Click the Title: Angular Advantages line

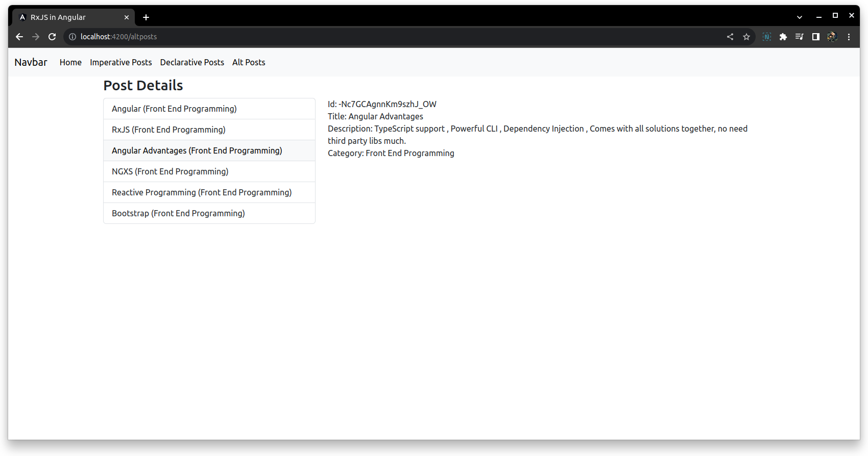coord(375,116)
